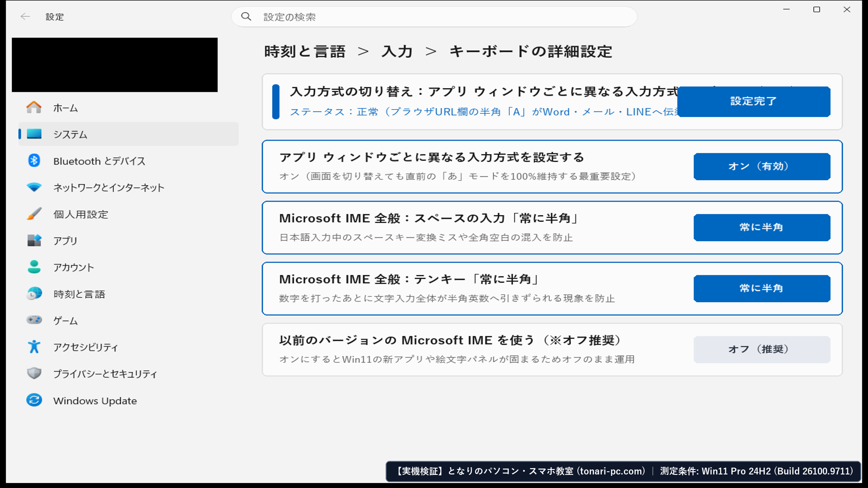Click the privacy shield icon

click(34, 374)
